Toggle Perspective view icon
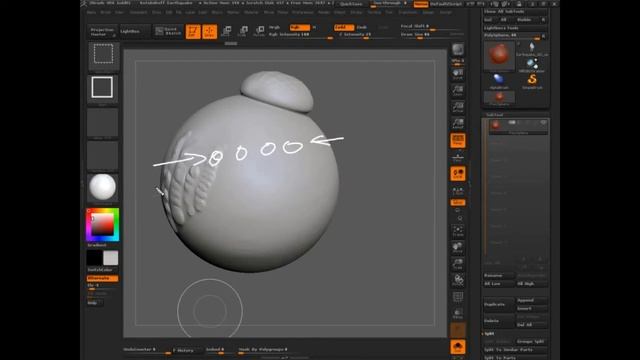 458,140
